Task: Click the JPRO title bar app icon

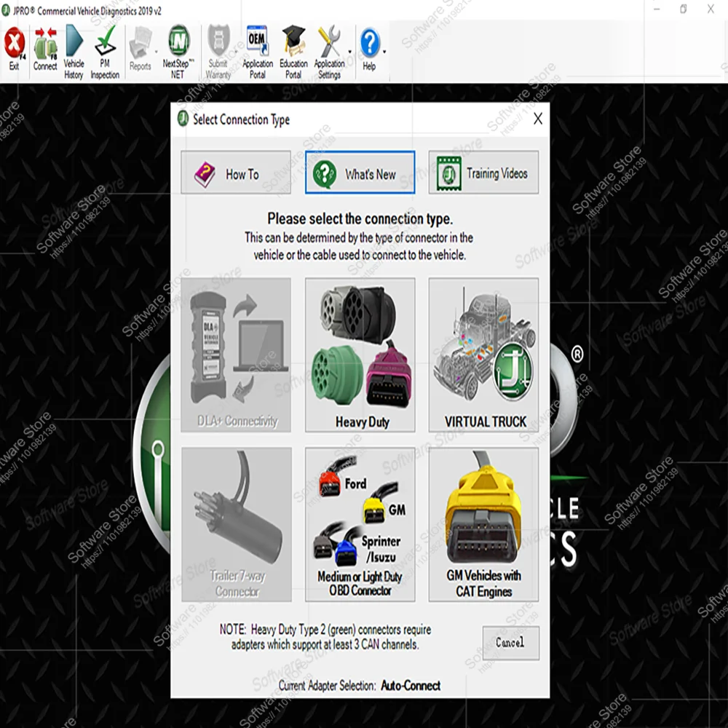Action: tap(6, 11)
